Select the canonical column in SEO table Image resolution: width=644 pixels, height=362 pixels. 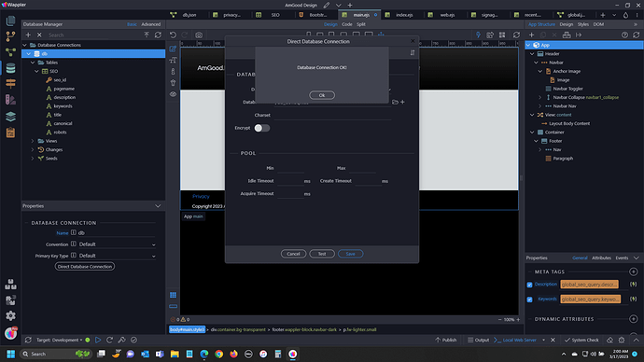pyautogui.click(x=63, y=123)
